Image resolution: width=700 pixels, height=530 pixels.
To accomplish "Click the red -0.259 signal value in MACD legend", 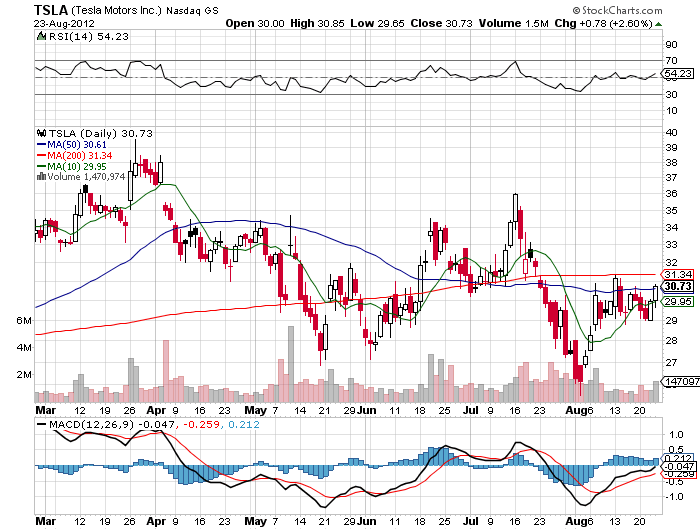I will coord(202,424).
